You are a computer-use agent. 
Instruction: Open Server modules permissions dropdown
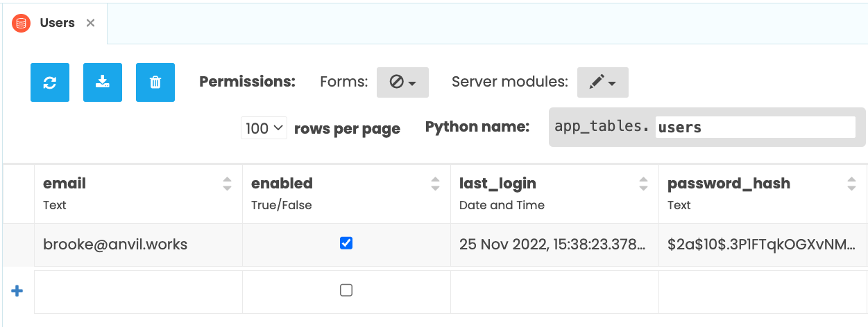pyautogui.click(x=602, y=82)
